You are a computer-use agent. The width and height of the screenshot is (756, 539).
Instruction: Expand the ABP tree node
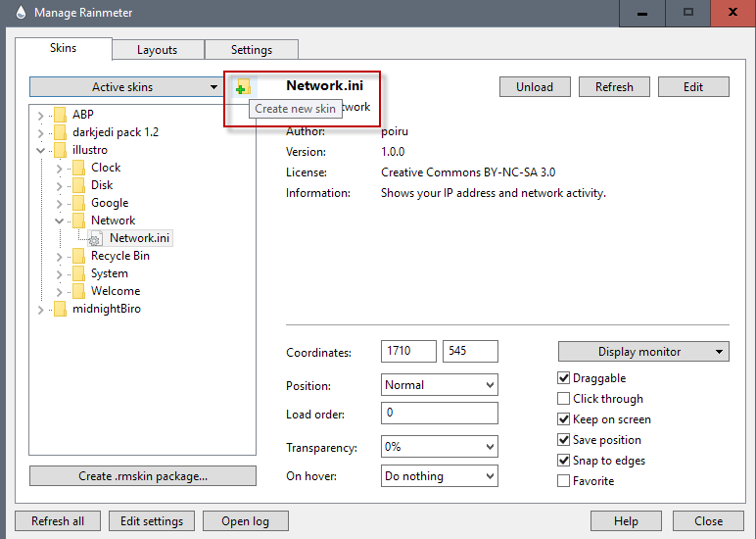coord(40,116)
